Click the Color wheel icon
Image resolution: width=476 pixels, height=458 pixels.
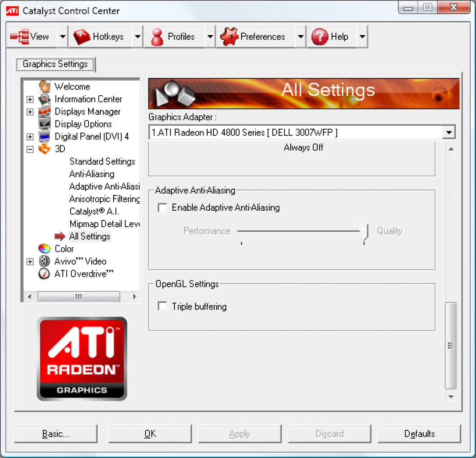pyautogui.click(x=44, y=249)
